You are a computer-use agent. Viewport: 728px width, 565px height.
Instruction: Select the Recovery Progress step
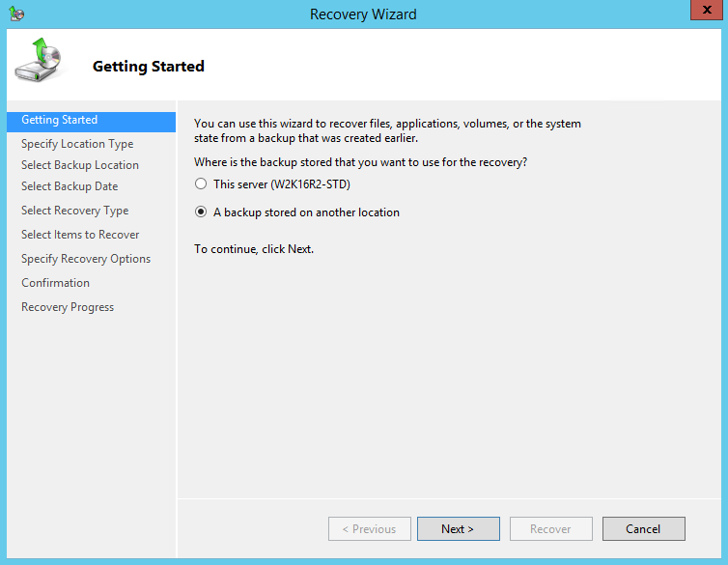coord(68,307)
